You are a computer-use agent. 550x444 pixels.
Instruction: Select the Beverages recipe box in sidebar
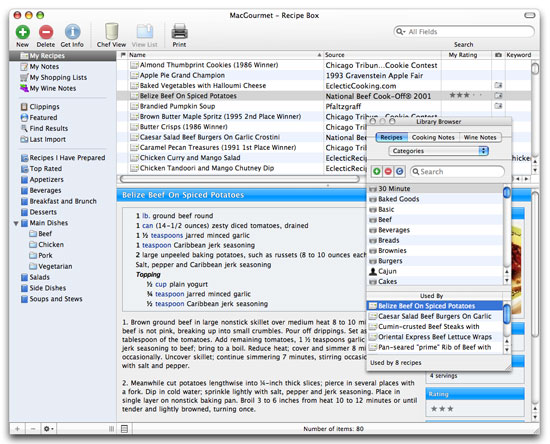(x=45, y=190)
